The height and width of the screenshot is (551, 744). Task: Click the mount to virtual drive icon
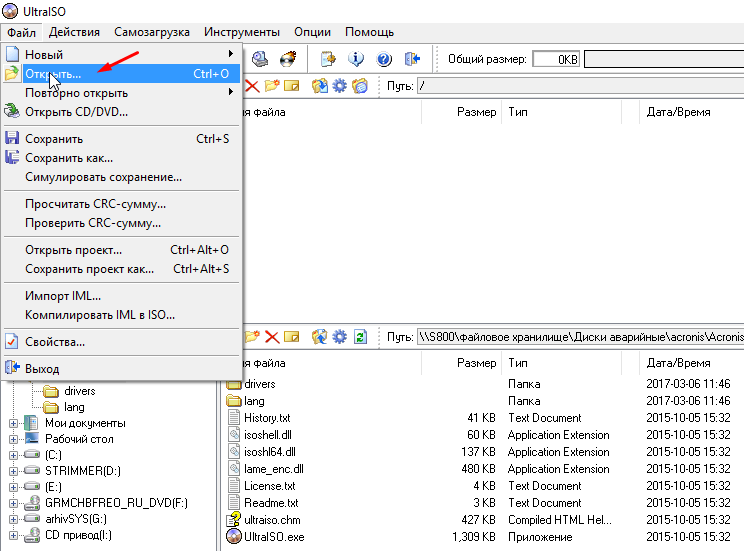tap(260, 59)
